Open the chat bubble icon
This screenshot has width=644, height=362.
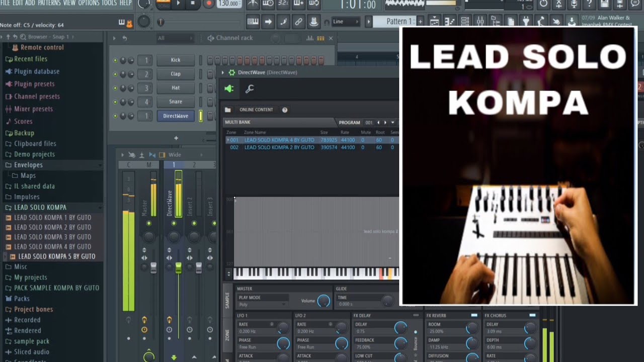click(635, 4)
